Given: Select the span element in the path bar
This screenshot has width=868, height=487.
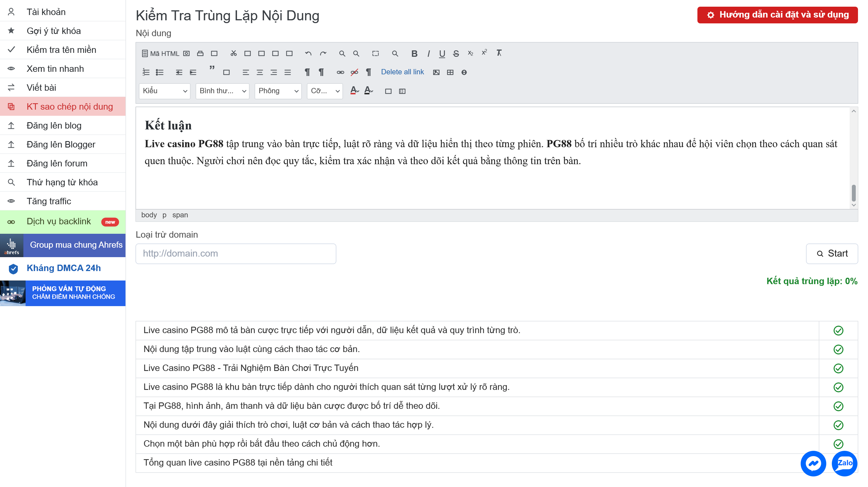Looking at the screenshot, I should click(x=180, y=215).
